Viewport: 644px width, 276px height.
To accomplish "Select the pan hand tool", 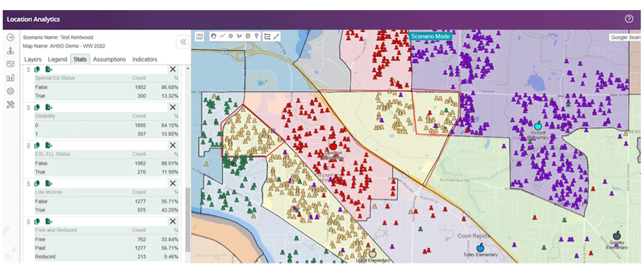I will [x=213, y=36].
